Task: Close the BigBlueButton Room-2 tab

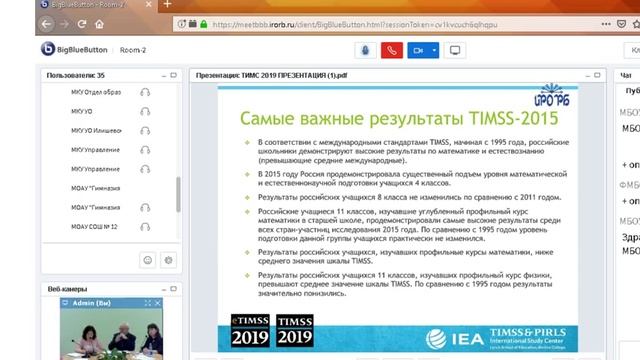Action: coord(149,4)
